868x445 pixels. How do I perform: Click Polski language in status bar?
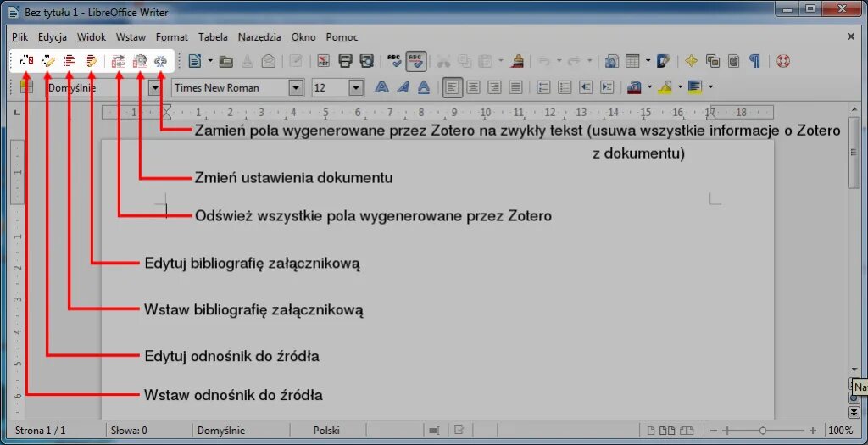326,430
